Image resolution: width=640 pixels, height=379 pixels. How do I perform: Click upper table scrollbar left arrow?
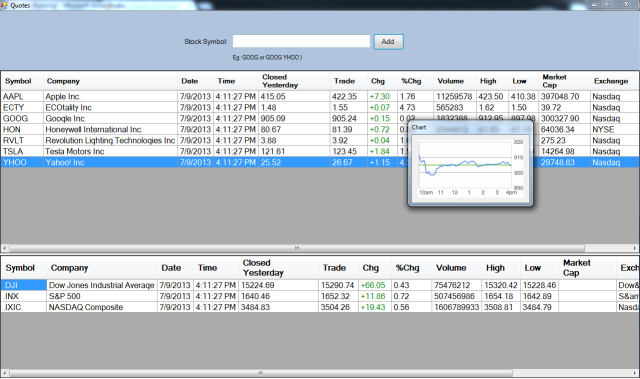click(x=5, y=248)
